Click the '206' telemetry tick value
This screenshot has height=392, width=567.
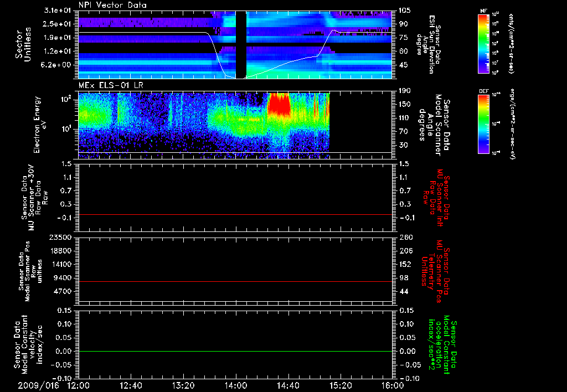coord(405,251)
